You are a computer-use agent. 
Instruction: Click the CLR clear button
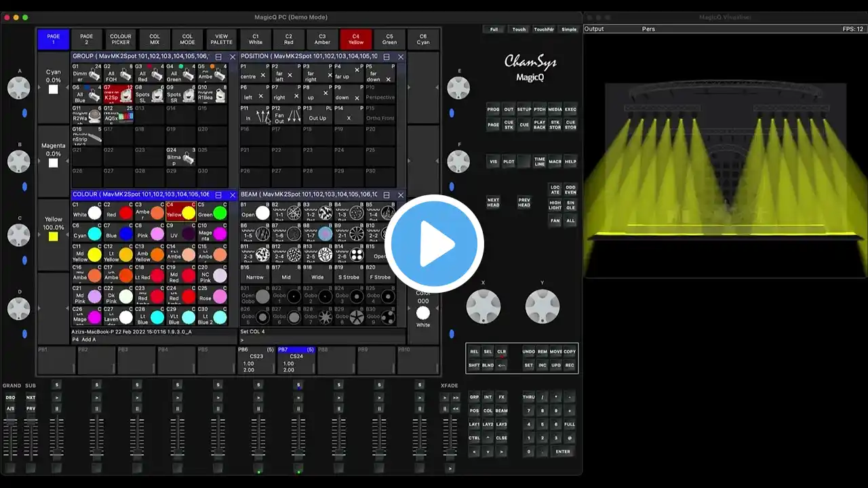point(502,352)
